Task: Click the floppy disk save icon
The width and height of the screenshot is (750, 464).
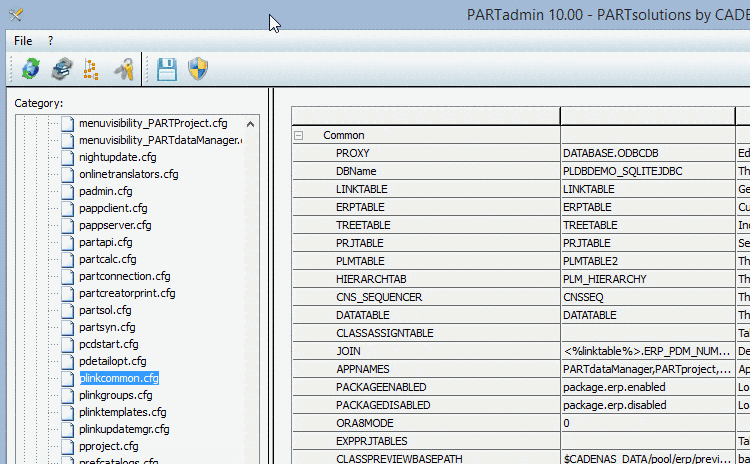Action: (x=167, y=69)
